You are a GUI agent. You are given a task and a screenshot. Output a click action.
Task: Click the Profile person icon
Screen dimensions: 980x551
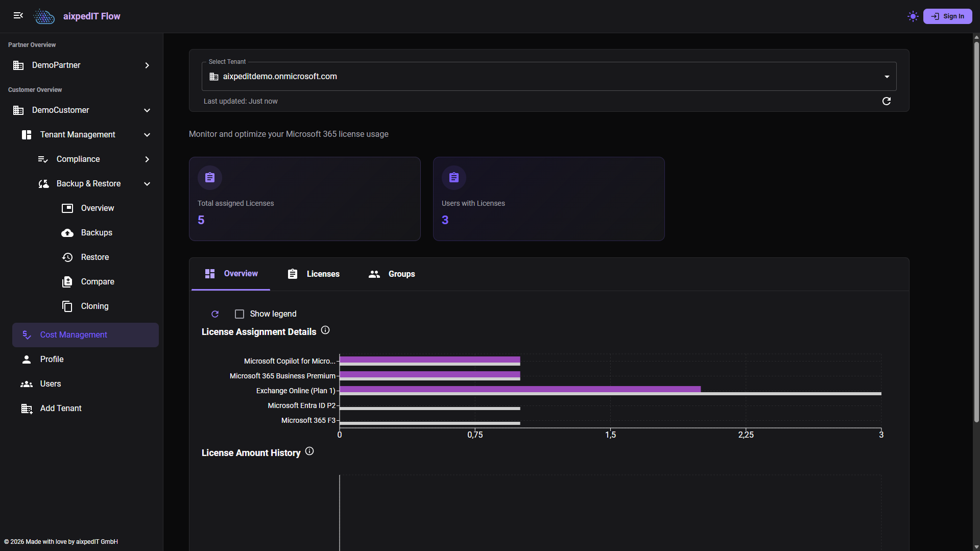pos(27,360)
